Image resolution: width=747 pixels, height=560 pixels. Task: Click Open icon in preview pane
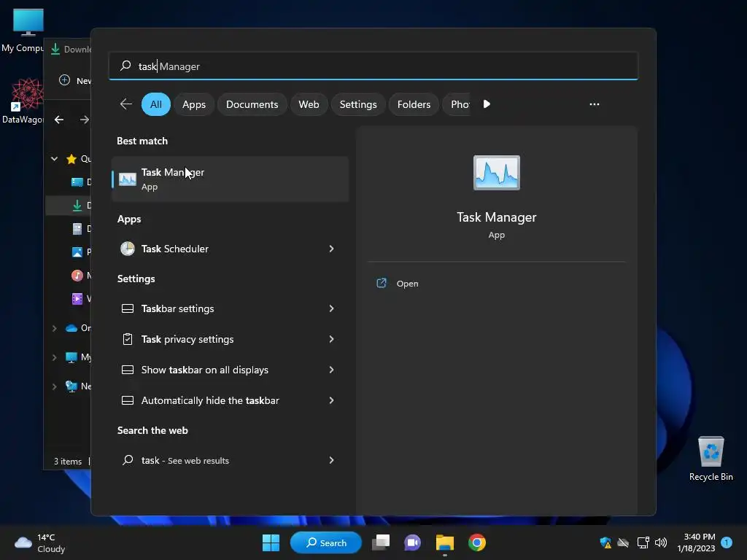tap(382, 284)
